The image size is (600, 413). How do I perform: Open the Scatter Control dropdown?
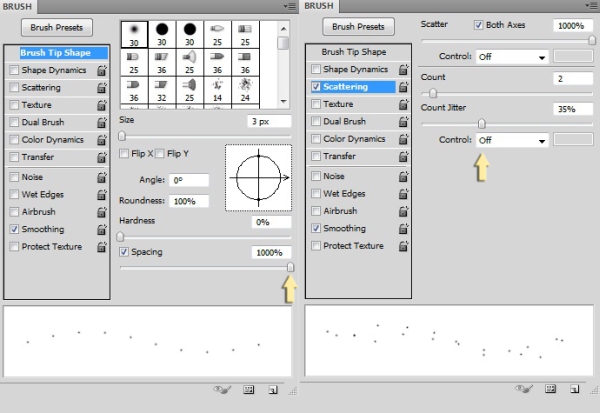512,58
